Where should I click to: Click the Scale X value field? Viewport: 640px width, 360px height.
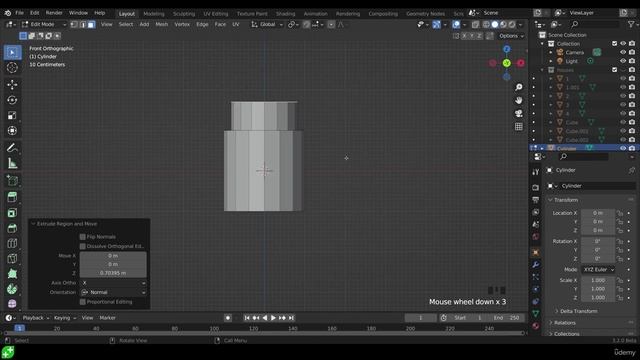pyautogui.click(x=598, y=280)
